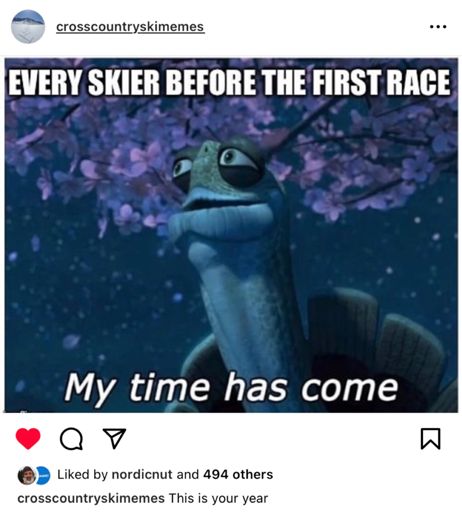Click the subtitle My time has come
The width and height of the screenshot is (462, 512).
(231, 388)
